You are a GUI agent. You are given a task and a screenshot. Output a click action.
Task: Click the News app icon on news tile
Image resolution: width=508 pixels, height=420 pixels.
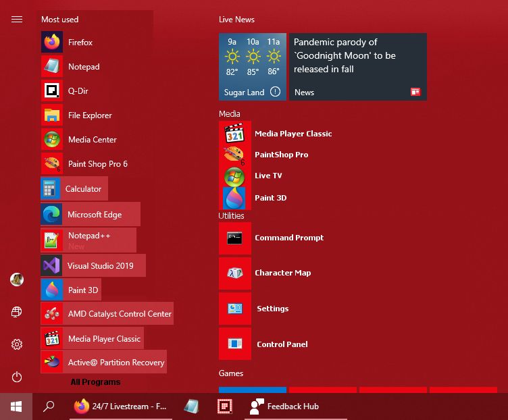(415, 92)
